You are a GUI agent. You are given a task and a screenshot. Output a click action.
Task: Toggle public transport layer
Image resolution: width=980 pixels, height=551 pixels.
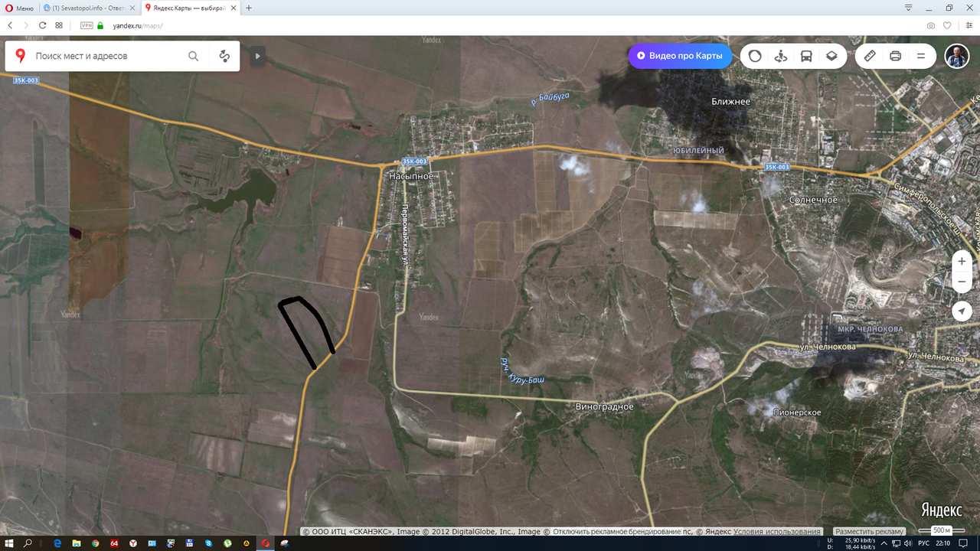[806, 56]
